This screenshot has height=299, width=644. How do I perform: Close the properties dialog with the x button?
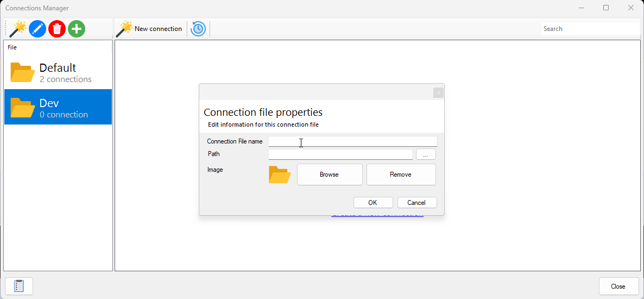click(438, 92)
